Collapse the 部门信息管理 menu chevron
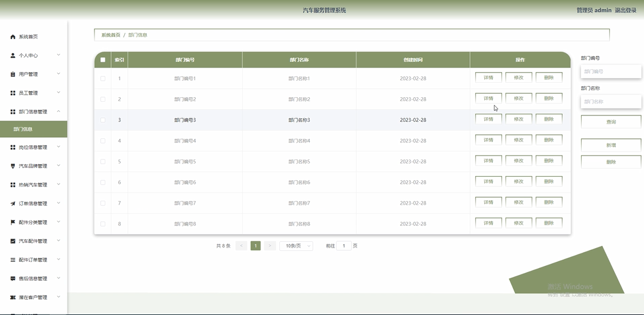Image resolution: width=644 pixels, height=315 pixels. pos(58,111)
